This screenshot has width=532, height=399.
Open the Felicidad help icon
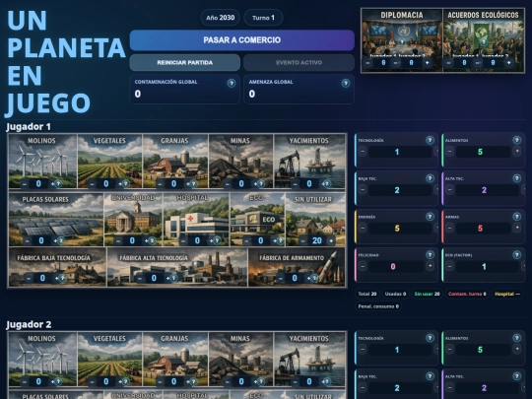point(430,255)
